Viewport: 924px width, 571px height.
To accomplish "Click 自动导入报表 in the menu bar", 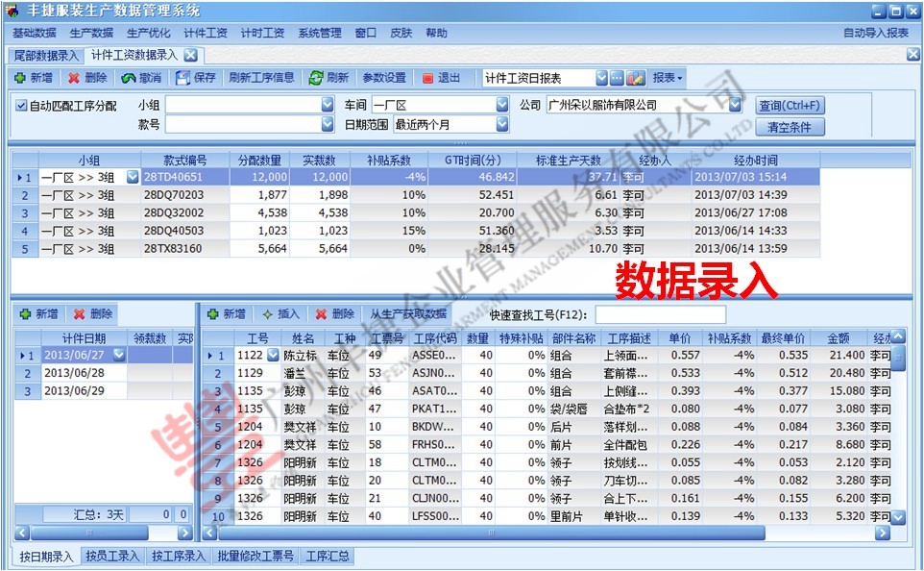I will pos(876,33).
